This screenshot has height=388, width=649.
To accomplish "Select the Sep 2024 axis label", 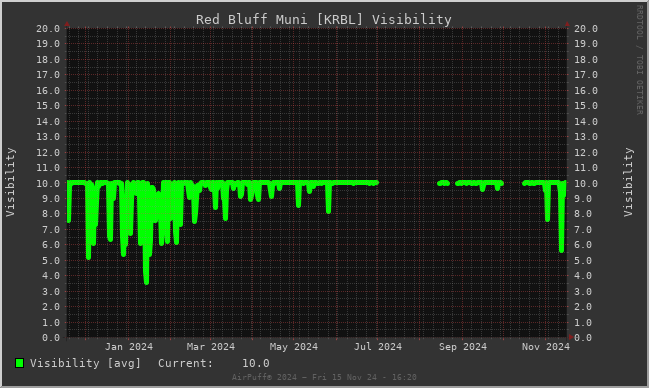I will click(x=463, y=347).
